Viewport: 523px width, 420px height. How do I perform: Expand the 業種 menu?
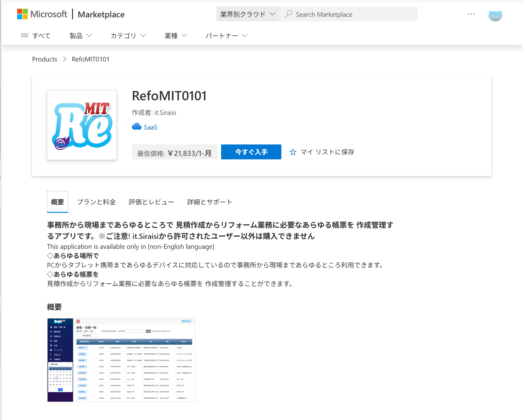point(175,36)
